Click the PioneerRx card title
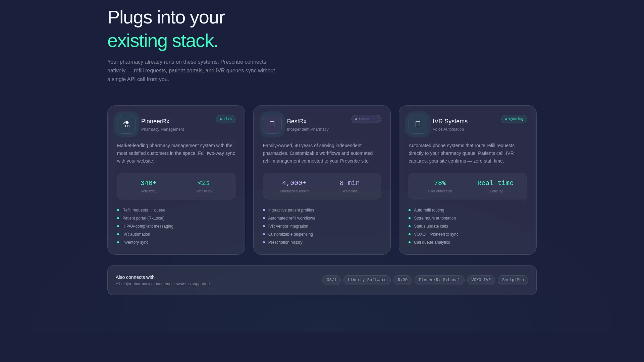The image size is (644, 362). pyautogui.click(x=155, y=121)
